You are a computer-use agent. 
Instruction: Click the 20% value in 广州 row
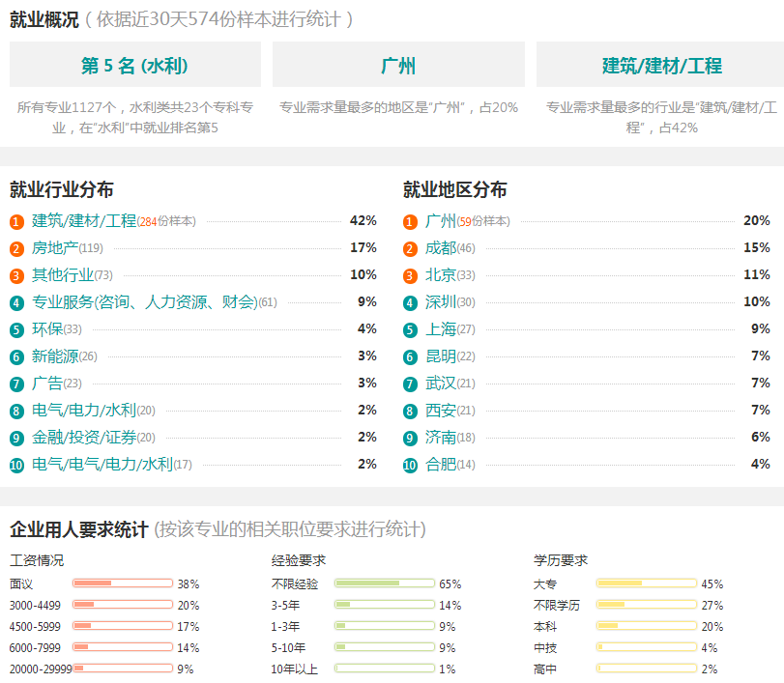(x=757, y=220)
